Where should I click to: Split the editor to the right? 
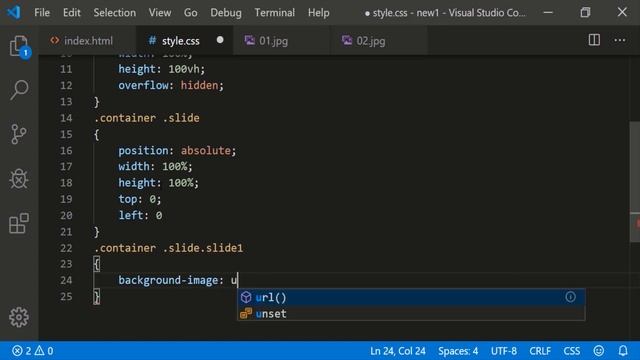(594, 40)
